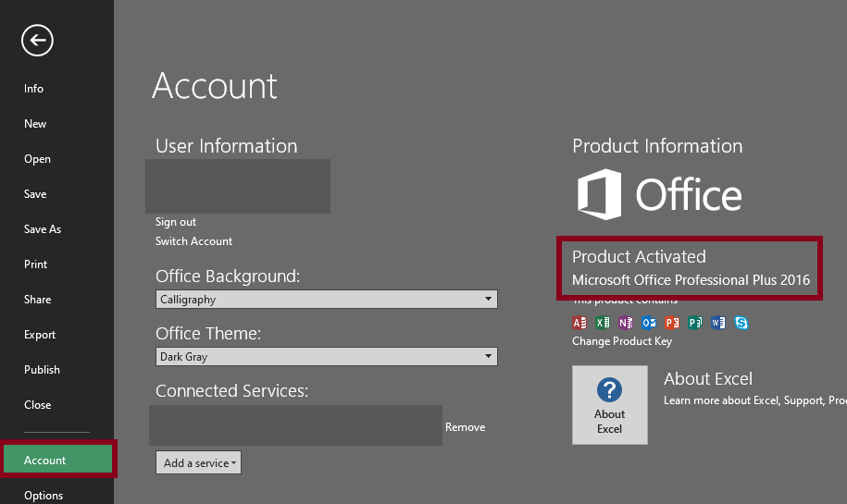Open Excel Options

click(44, 495)
